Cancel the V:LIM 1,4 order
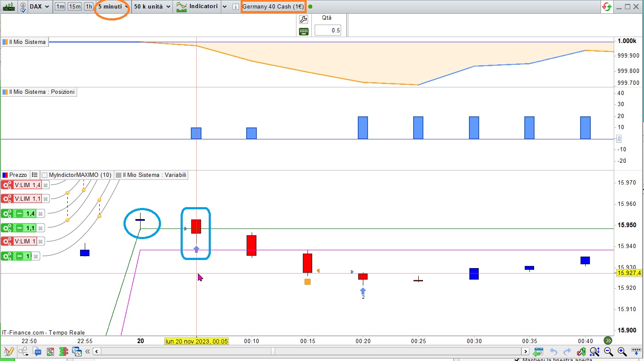The width and height of the screenshot is (644, 361). (x=46, y=185)
